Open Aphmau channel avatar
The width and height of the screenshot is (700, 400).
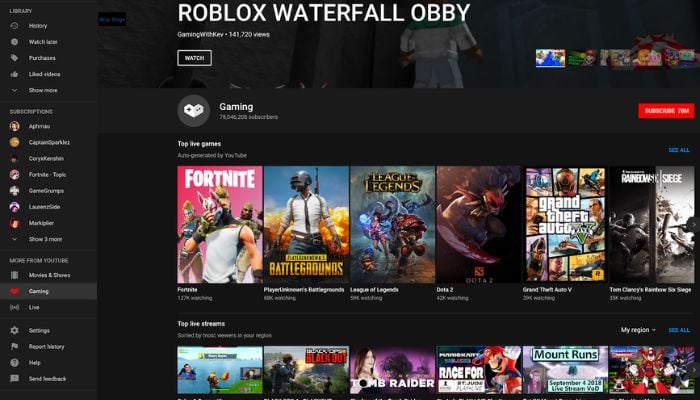14,126
